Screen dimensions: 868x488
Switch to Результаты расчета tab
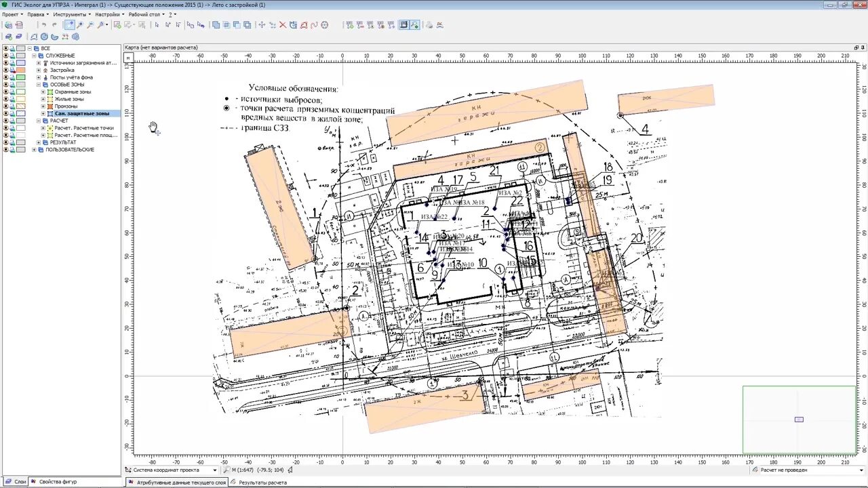click(x=258, y=483)
